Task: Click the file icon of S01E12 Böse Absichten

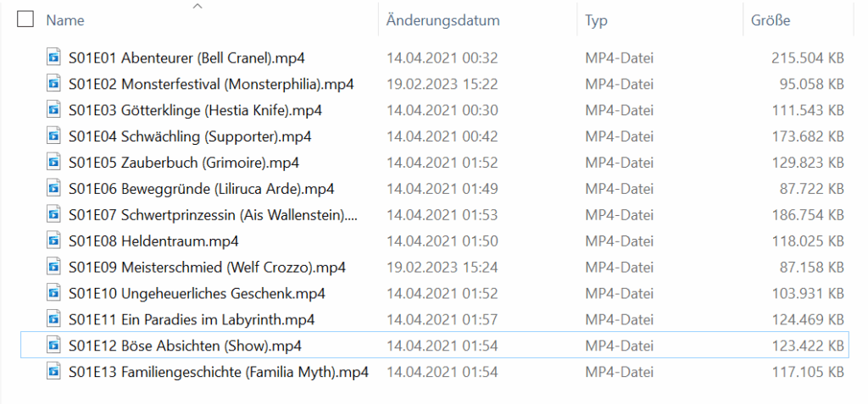Action: tap(53, 346)
